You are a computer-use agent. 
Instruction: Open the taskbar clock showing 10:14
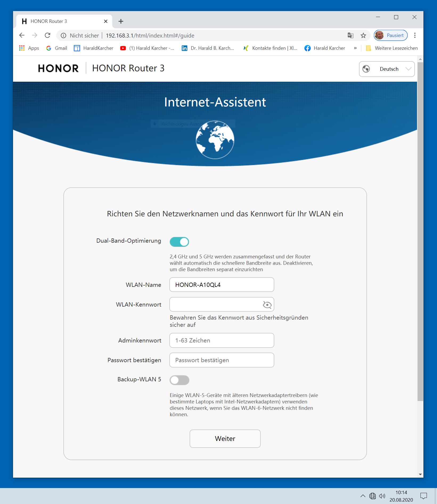click(x=401, y=496)
